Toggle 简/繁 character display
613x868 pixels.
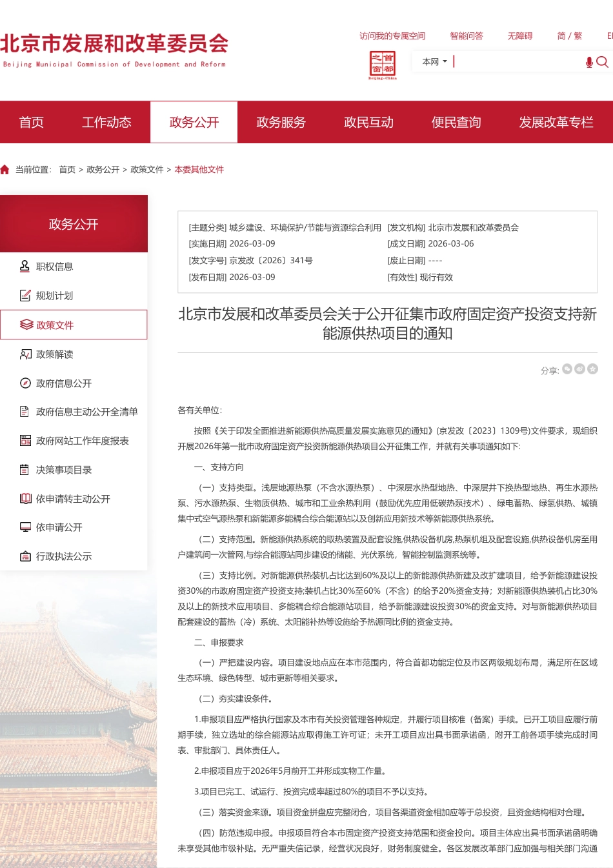(568, 36)
